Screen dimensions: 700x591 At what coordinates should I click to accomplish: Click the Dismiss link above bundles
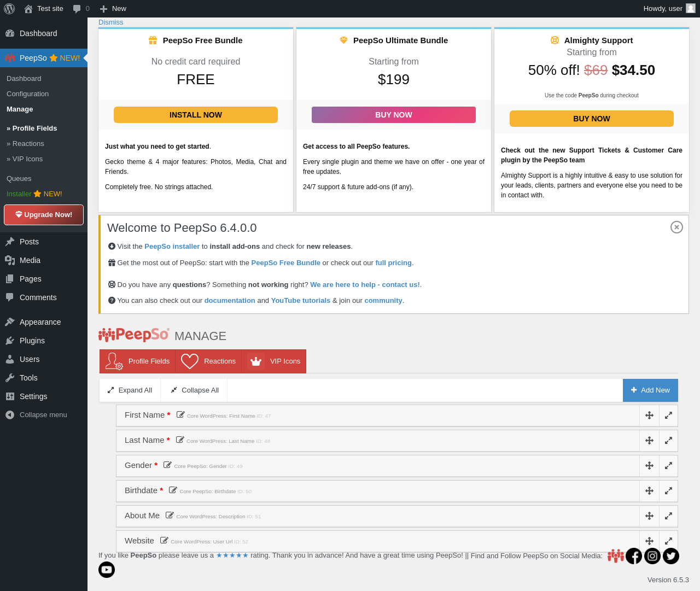pyautogui.click(x=111, y=22)
